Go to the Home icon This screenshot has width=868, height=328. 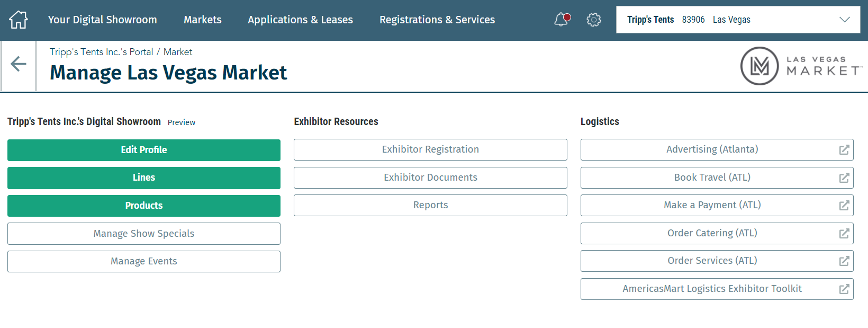click(19, 20)
